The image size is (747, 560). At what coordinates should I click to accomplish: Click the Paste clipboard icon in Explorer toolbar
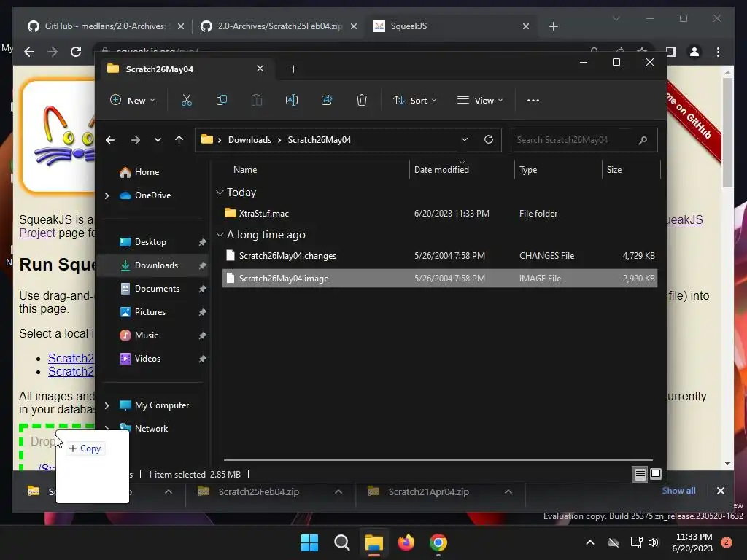(x=256, y=100)
